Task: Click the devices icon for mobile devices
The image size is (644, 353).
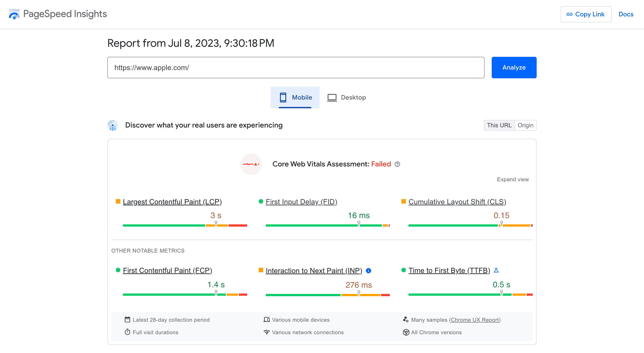Action: click(267, 319)
